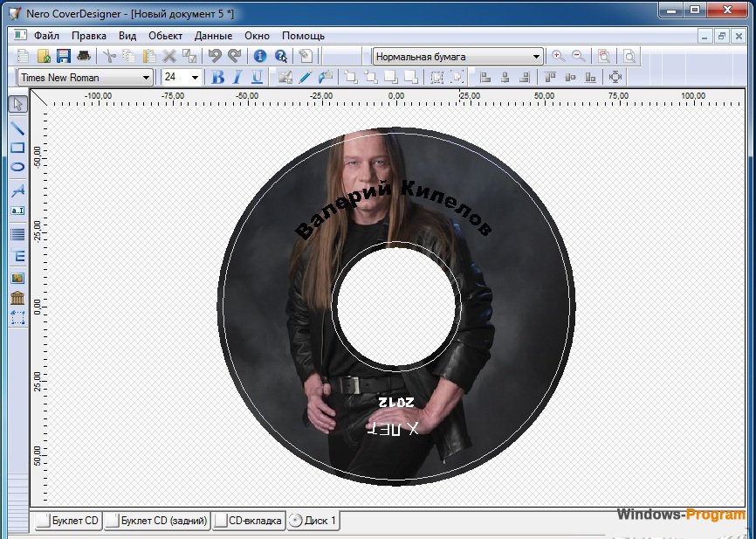Open the Правка menu

89,36
